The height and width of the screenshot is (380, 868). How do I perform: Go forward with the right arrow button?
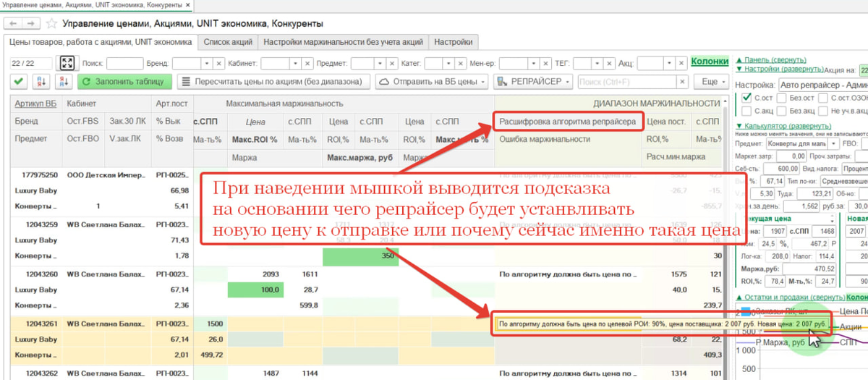pyautogui.click(x=32, y=24)
